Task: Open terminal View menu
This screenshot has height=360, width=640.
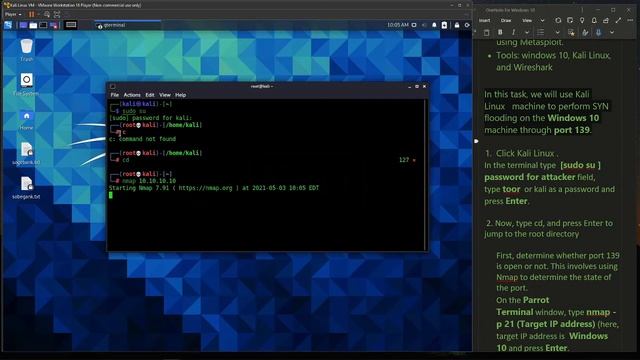Action: 165,95
